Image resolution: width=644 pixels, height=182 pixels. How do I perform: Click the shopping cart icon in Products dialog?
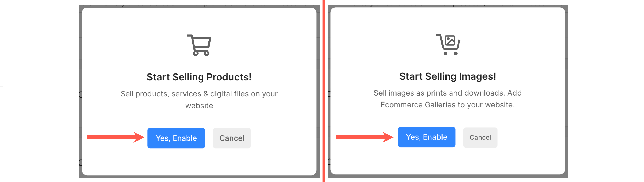click(x=199, y=45)
